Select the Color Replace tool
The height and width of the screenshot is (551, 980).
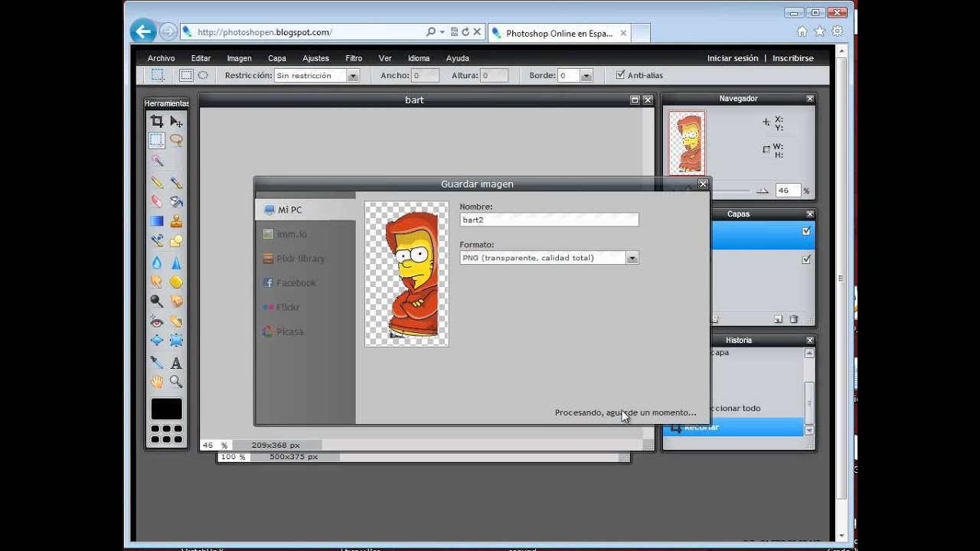coord(157,240)
